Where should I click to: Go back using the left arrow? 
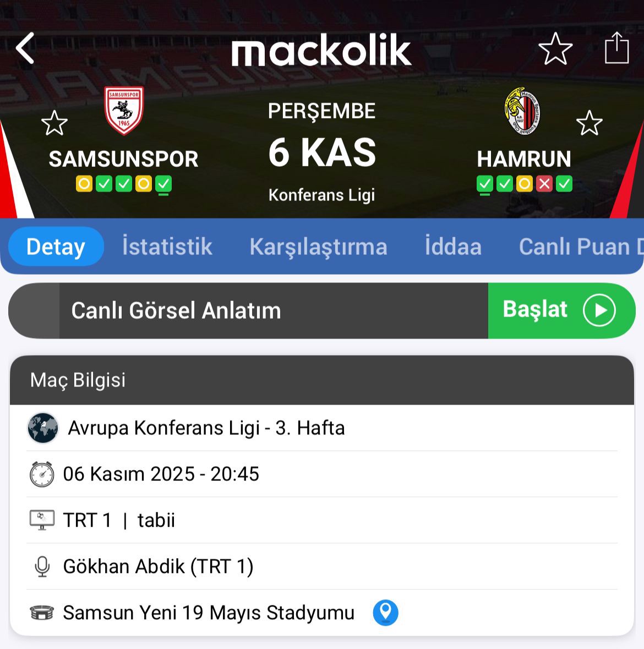pyautogui.click(x=25, y=48)
